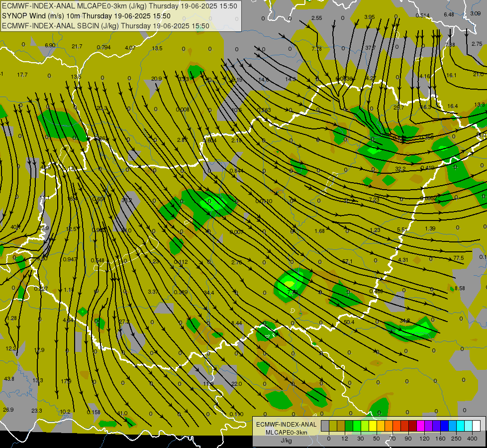Select the map value '33.2'

click(x=126, y=200)
